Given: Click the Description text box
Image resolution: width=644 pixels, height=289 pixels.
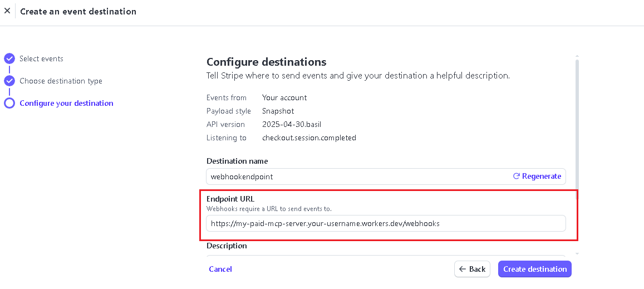Looking at the screenshot, I should pos(385,257).
